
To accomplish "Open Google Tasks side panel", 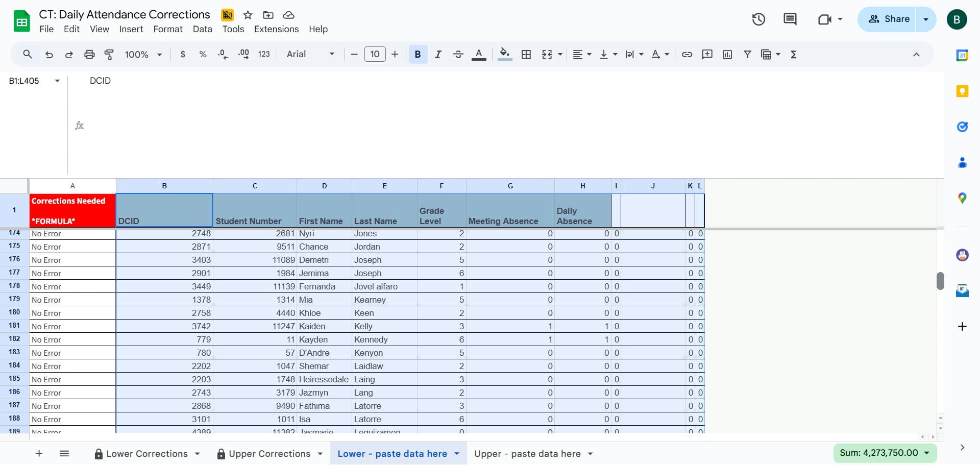I will click(x=962, y=127).
